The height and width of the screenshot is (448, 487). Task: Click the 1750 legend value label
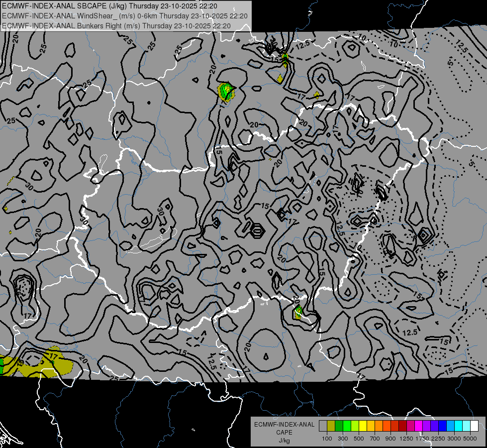[422, 439]
